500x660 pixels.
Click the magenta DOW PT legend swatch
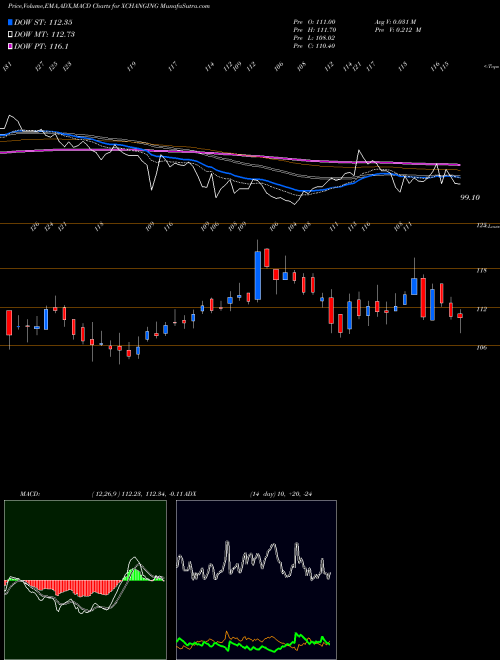click(10, 46)
